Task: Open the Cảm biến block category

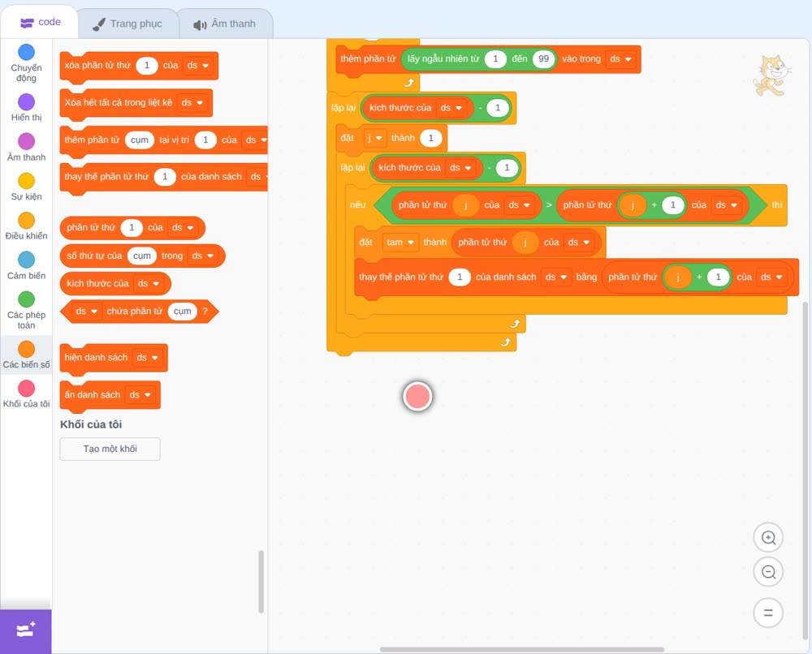Action: pos(27,266)
